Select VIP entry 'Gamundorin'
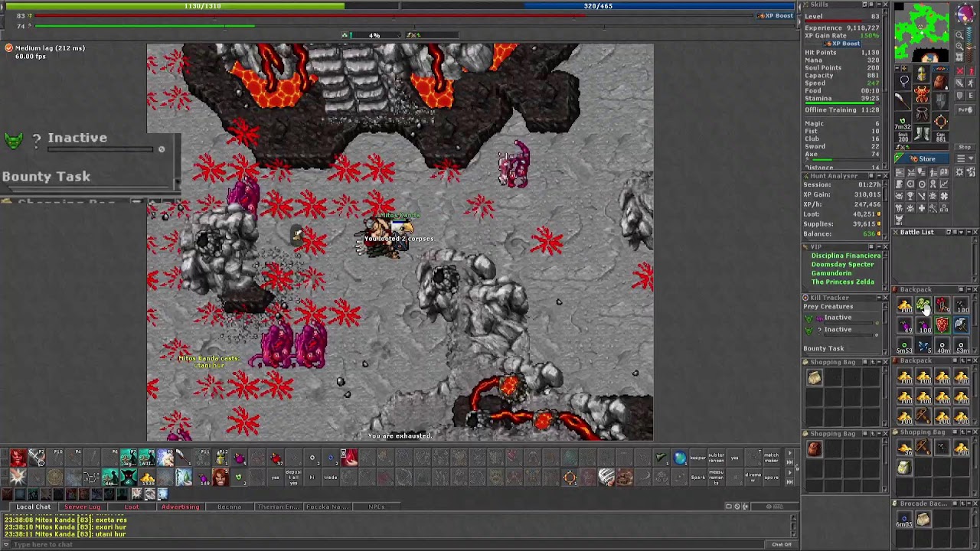This screenshot has width=980, height=551. click(x=831, y=273)
